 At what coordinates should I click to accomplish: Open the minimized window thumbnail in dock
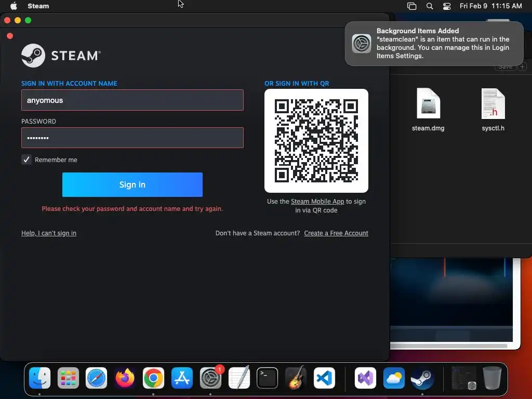pyautogui.click(x=464, y=378)
